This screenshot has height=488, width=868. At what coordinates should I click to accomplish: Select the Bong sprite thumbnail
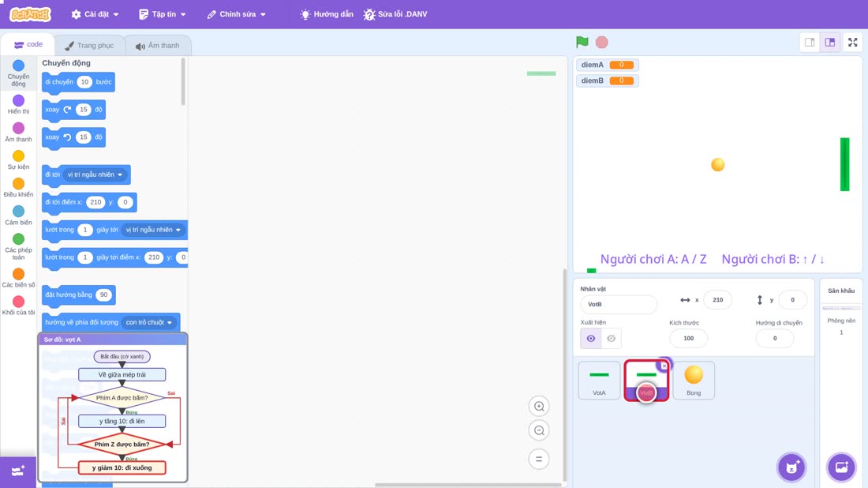[694, 380]
